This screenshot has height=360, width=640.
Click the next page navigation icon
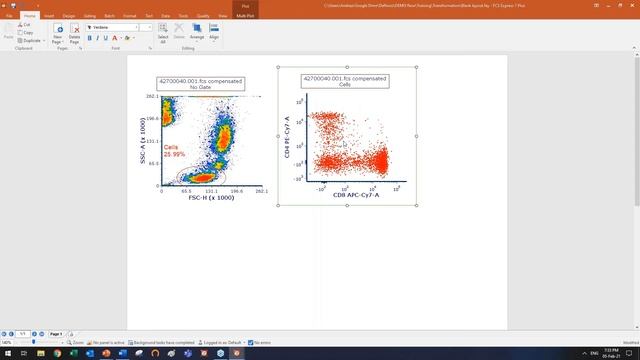(x=35, y=334)
